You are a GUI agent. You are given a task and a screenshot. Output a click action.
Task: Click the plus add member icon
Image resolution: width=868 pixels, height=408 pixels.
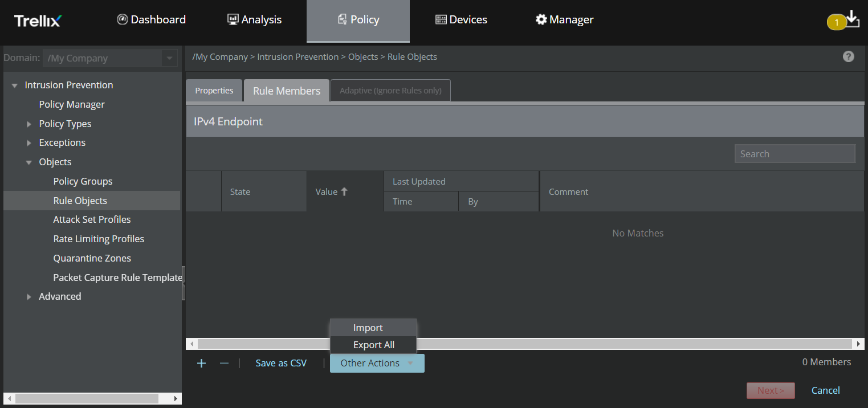point(201,363)
